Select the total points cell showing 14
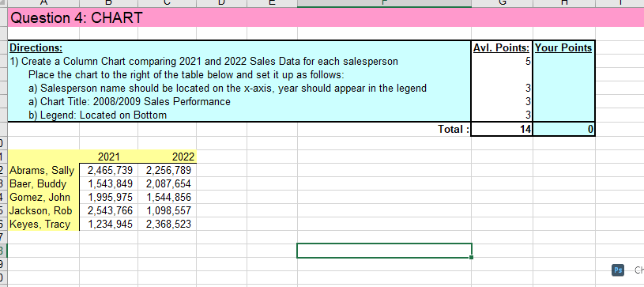 [502, 129]
